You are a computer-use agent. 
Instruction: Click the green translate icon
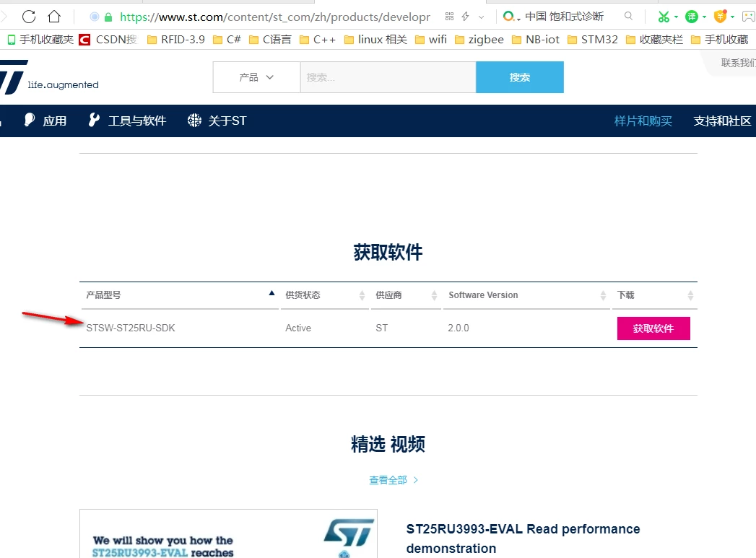692,17
